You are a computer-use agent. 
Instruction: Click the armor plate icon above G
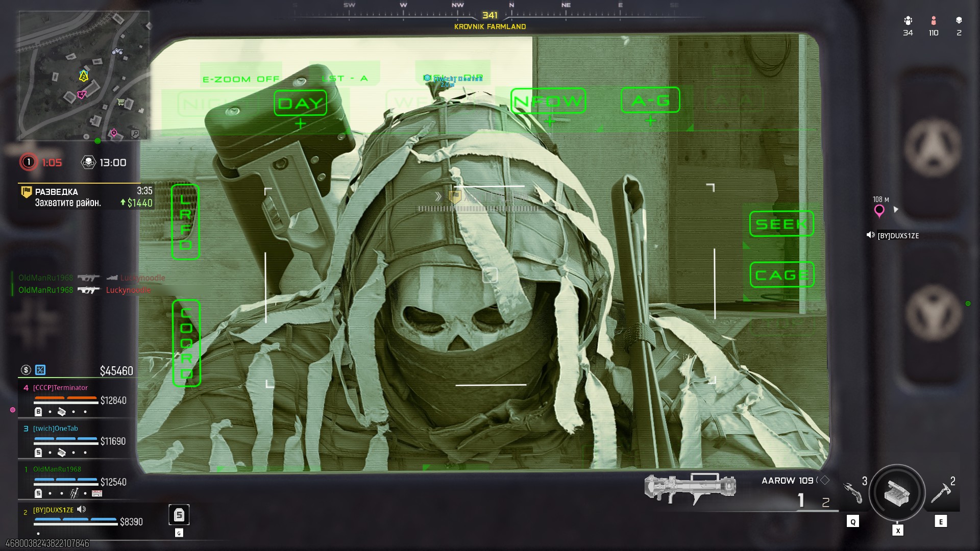point(179,515)
